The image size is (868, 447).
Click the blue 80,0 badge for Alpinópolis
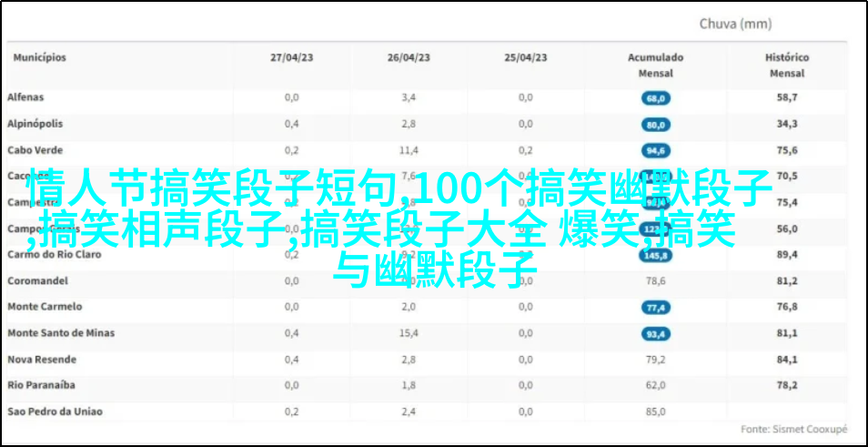(x=655, y=125)
